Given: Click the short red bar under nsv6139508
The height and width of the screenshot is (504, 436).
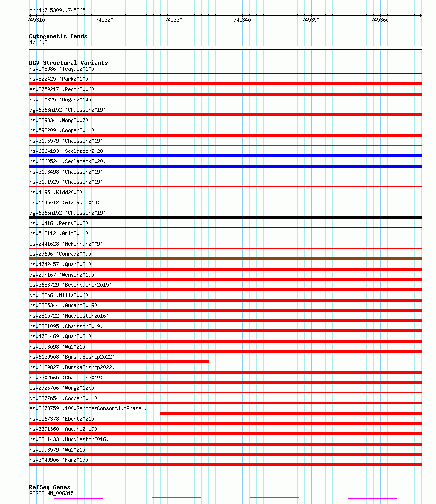Looking at the screenshot, I should click(119, 362).
